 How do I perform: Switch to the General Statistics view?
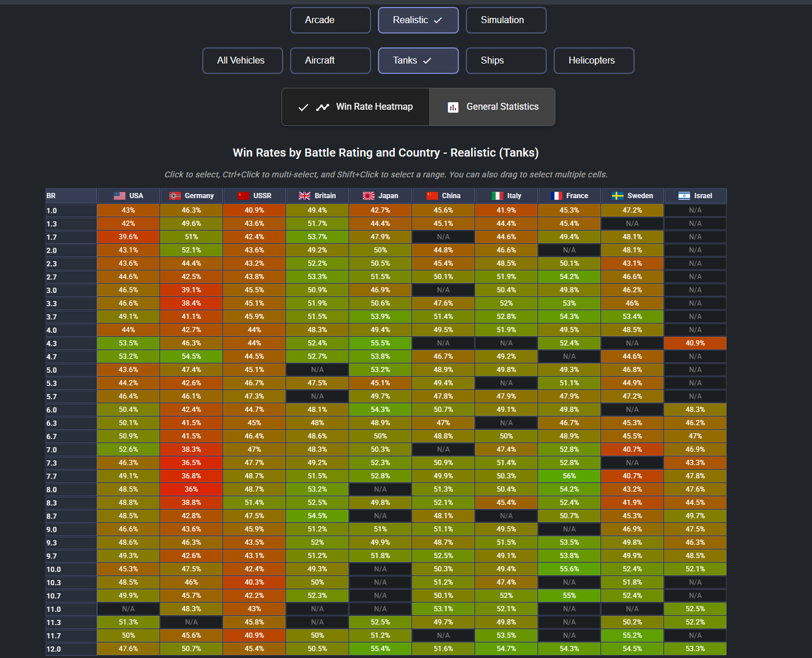[x=492, y=107]
